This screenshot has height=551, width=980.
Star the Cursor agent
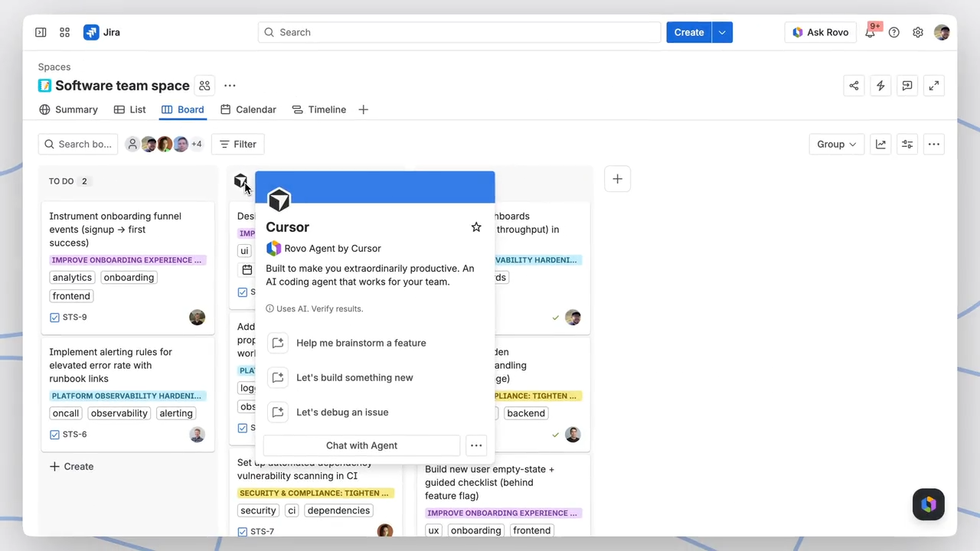click(x=476, y=227)
